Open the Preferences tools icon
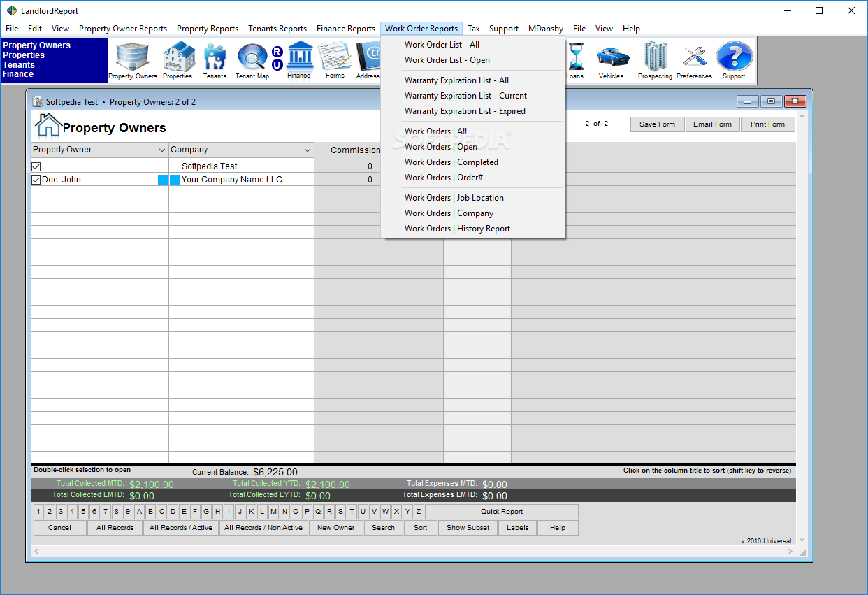The width and height of the screenshot is (868, 595). tap(694, 60)
